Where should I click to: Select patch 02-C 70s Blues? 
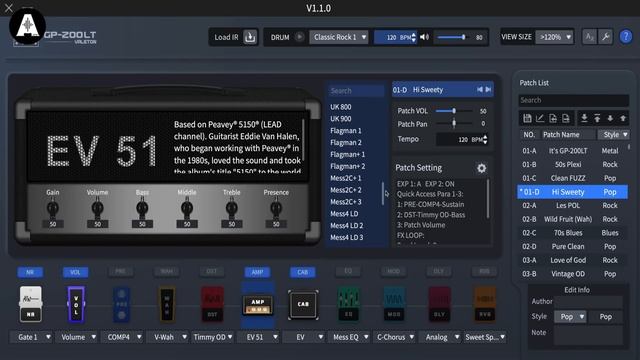click(x=572, y=233)
